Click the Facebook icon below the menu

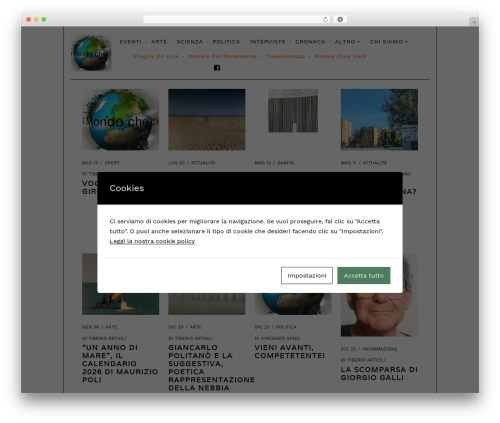[x=217, y=68]
